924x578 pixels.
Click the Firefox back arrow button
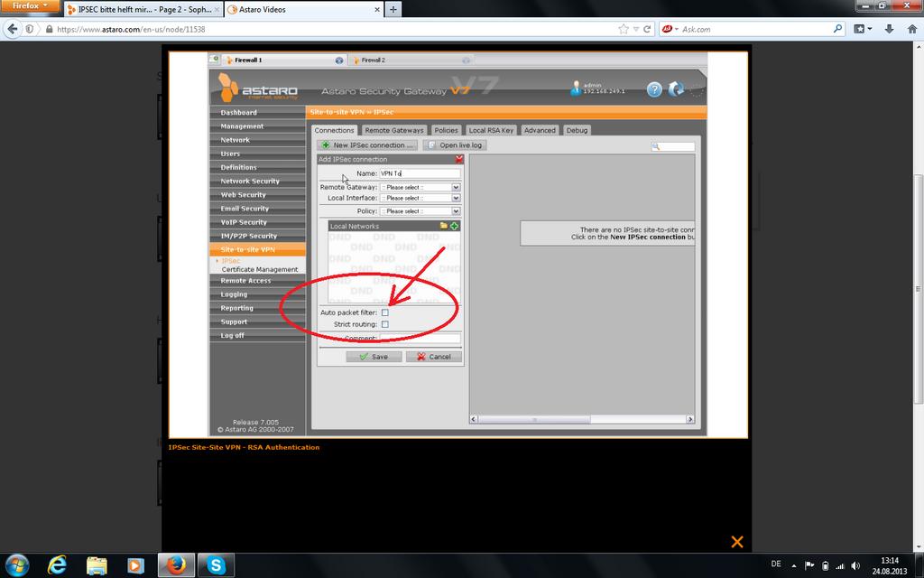tap(13, 29)
